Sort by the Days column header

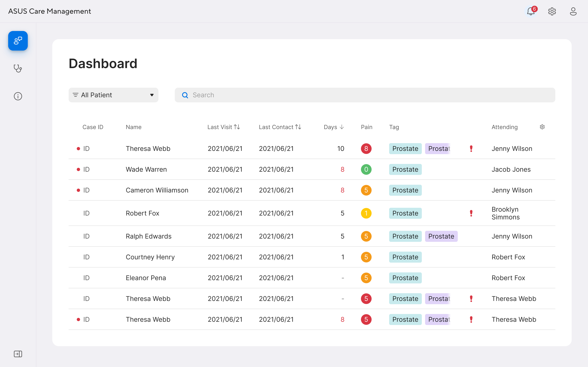pyautogui.click(x=334, y=127)
